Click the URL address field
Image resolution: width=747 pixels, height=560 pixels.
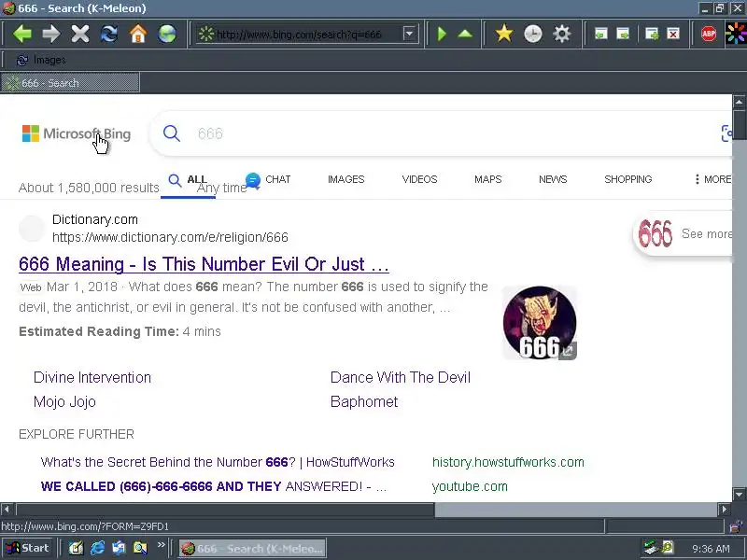coord(307,35)
